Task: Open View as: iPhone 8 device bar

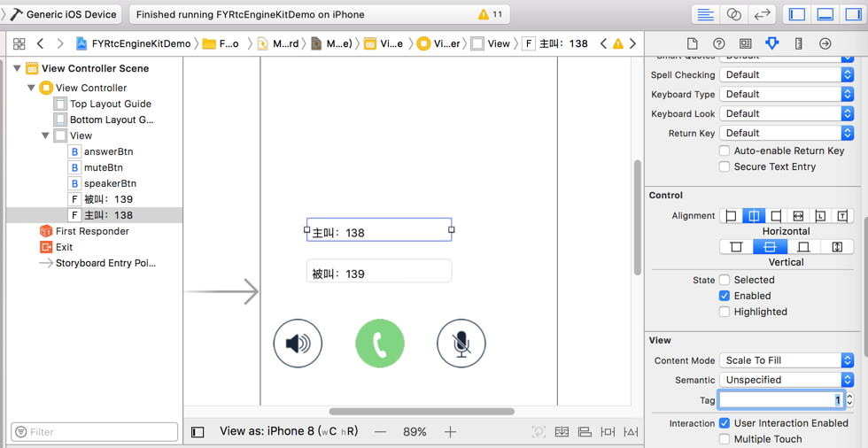Action: tap(289, 431)
